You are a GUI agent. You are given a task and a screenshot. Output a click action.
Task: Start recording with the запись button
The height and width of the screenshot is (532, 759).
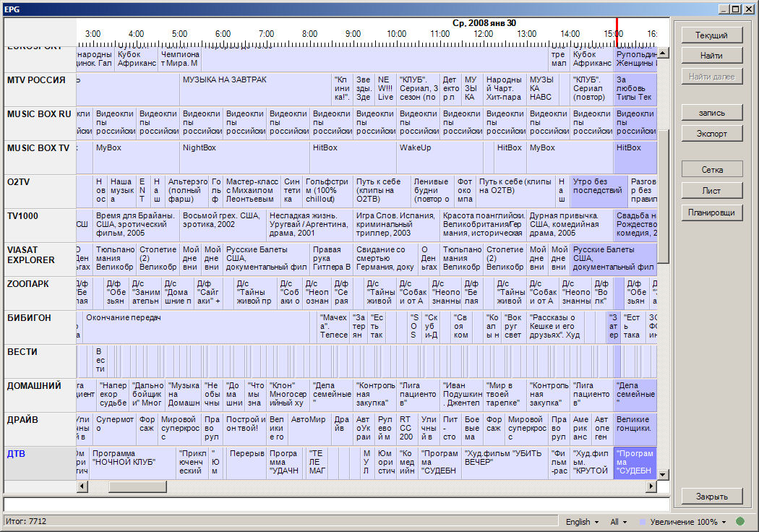click(711, 113)
